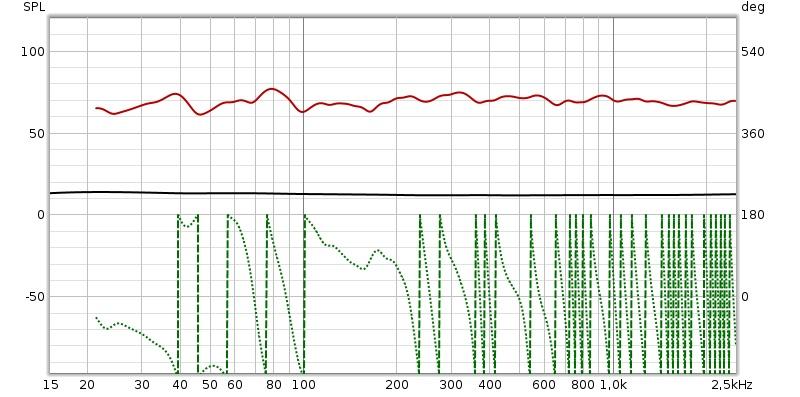The image size is (800, 397).
Task: Click the 2,5kHz frequency axis label
Action: 732,384
